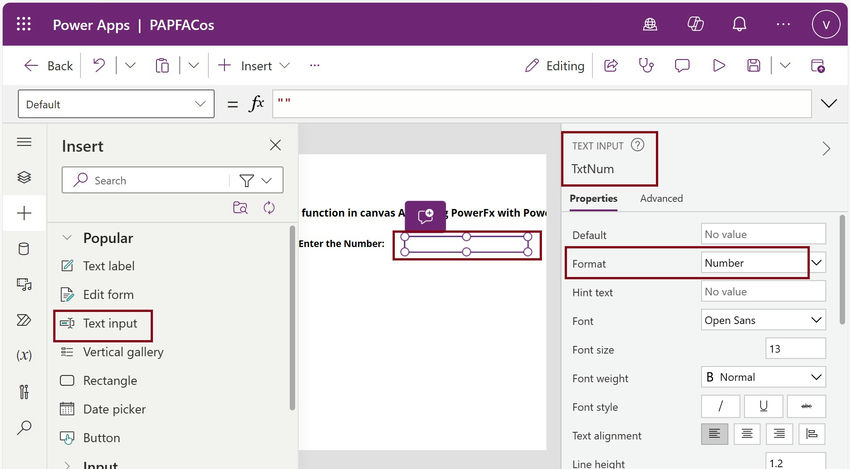Click get more components folder icon
Viewport: 850px width, 469px height.
[x=240, y=208]
